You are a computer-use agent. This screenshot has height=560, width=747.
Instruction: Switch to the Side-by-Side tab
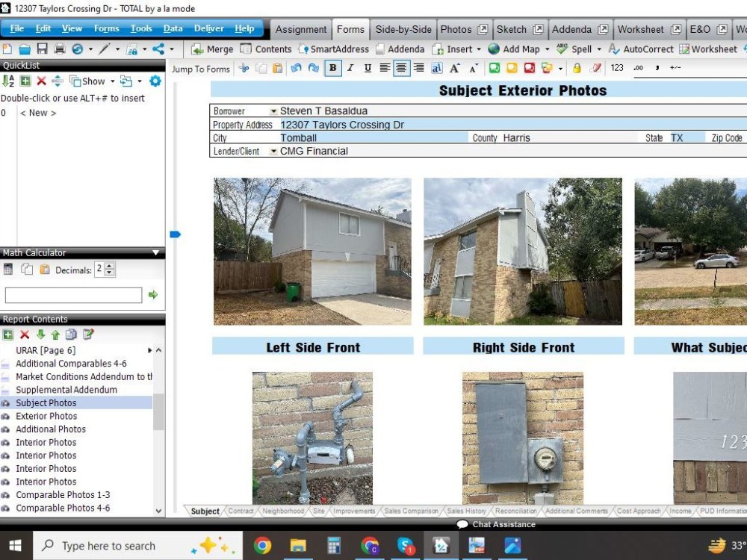pyautogui.click(x=403, y=30)
